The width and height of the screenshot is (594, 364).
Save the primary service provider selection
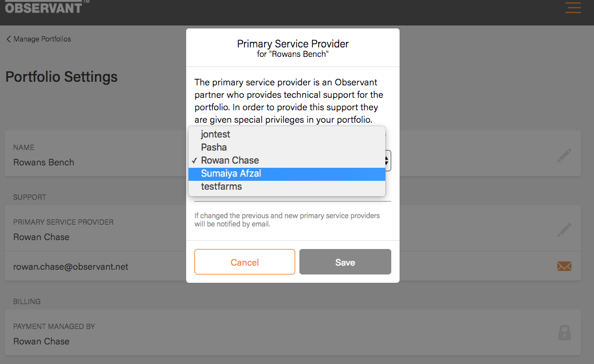pyautogui.click(x=345, y=262)
